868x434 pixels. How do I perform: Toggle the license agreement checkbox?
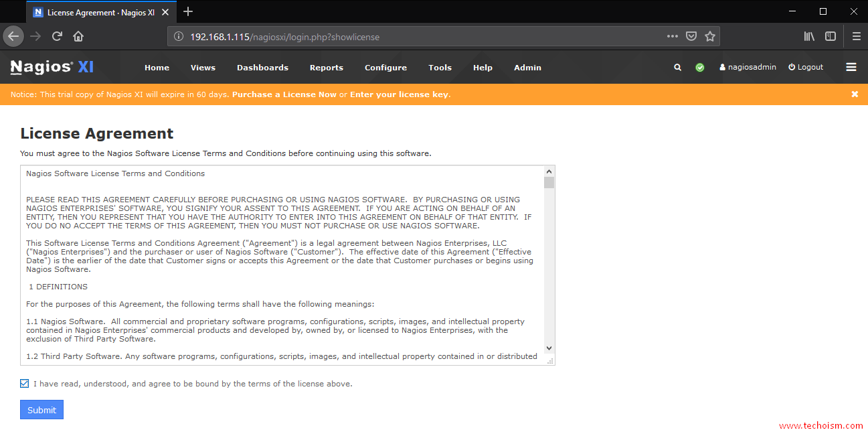pyautogui.click(x=25, y=384)
